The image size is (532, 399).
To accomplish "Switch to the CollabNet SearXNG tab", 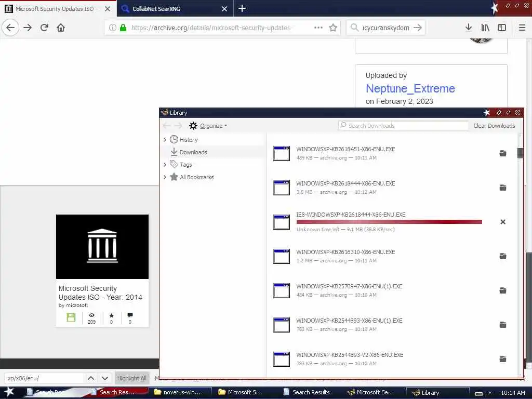I will pyautogui.click(x=175, y=8).
